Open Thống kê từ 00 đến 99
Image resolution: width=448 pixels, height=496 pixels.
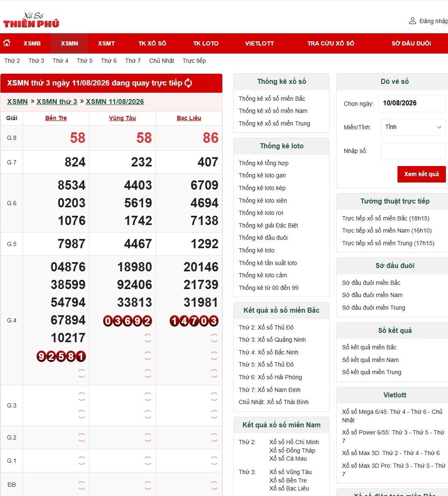tap(268, 288)
